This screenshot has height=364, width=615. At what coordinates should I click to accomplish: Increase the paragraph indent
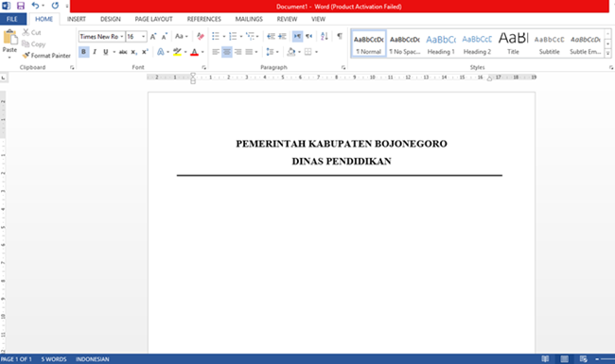[x=282, y=37]
